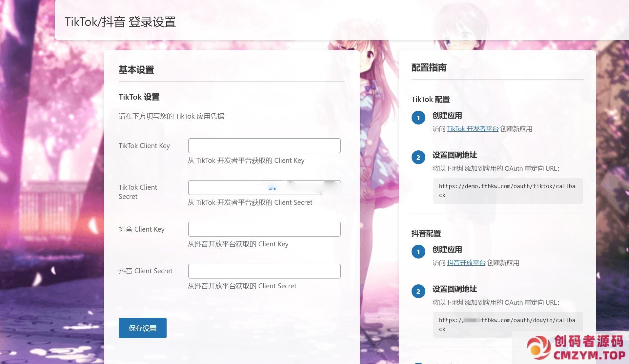Click the TikTok/抖音 登录设置 page title

120,22
